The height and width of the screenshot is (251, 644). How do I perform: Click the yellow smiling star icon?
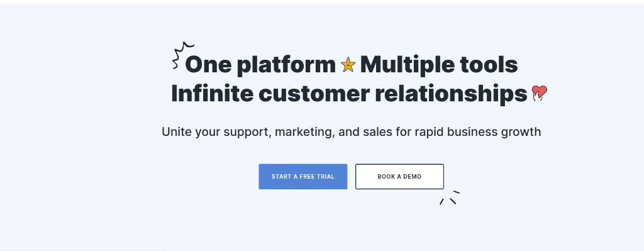(348, 65)
